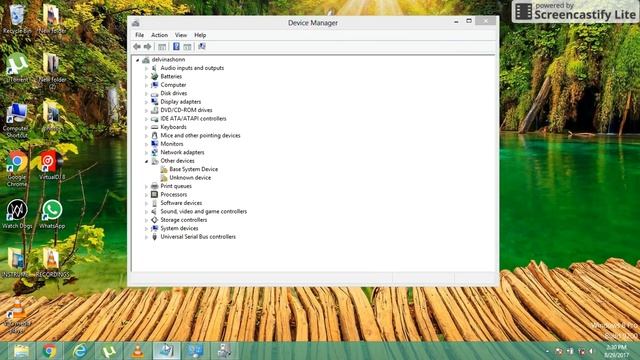640x360 pixels.
Task: Select the DVD/CD-ROM drives category
Action: (186, 110)
